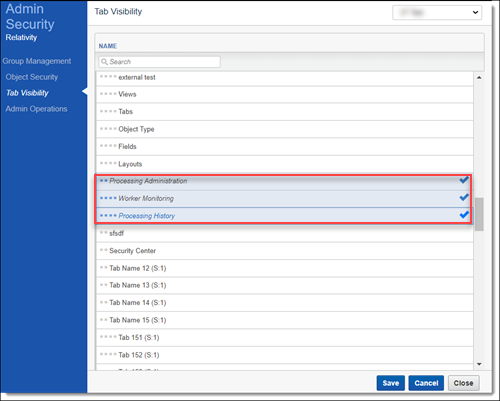500x401 pixels.
Task: Uncheck Processing History checkmark
Action: pyautogui.click(x=464, y=215)
